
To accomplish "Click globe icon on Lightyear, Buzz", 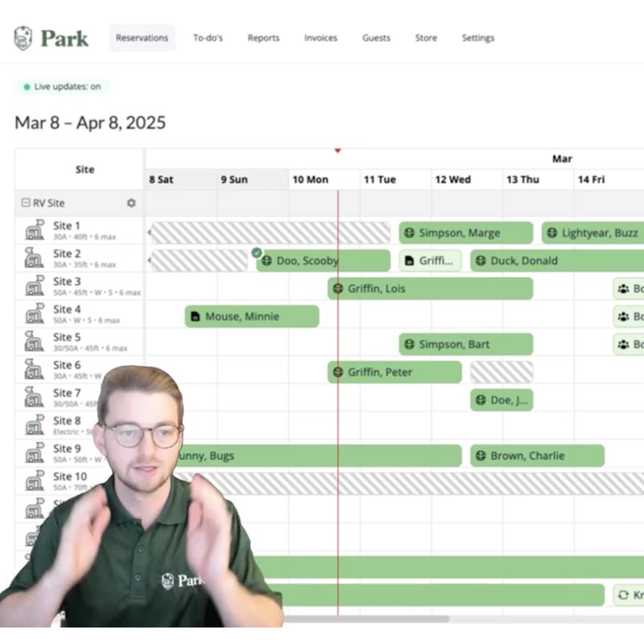I will point(552,233).
